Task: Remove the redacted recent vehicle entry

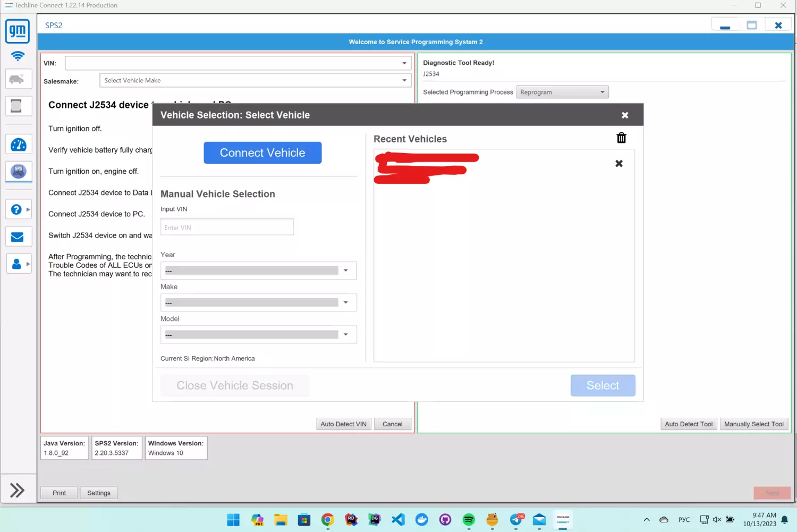Action: [x=619, y=164]
